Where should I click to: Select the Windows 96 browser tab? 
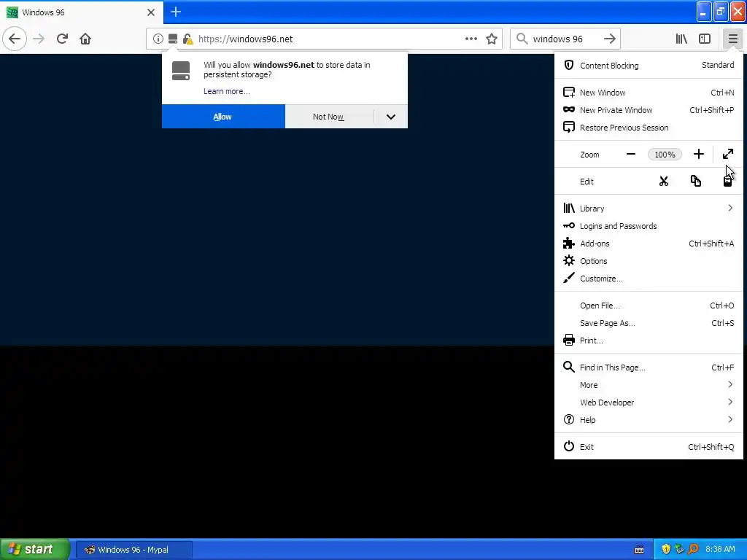tap(82, 12)
